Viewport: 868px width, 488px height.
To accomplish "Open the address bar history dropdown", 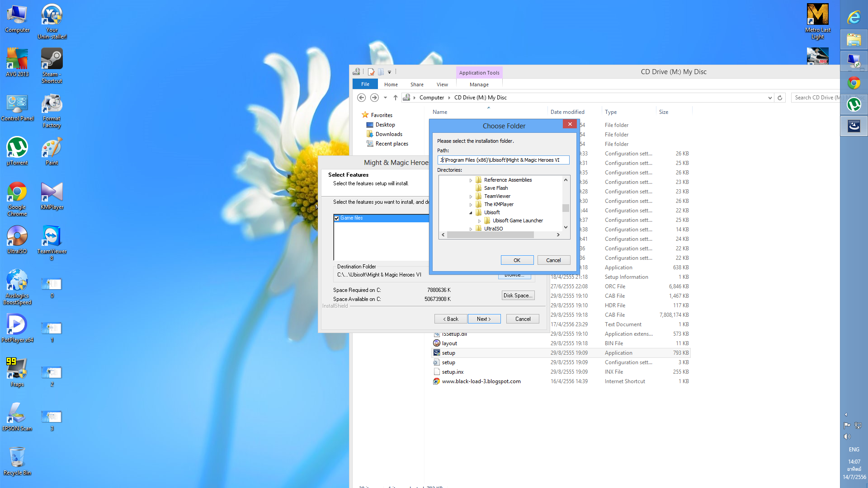I will 770,98.
